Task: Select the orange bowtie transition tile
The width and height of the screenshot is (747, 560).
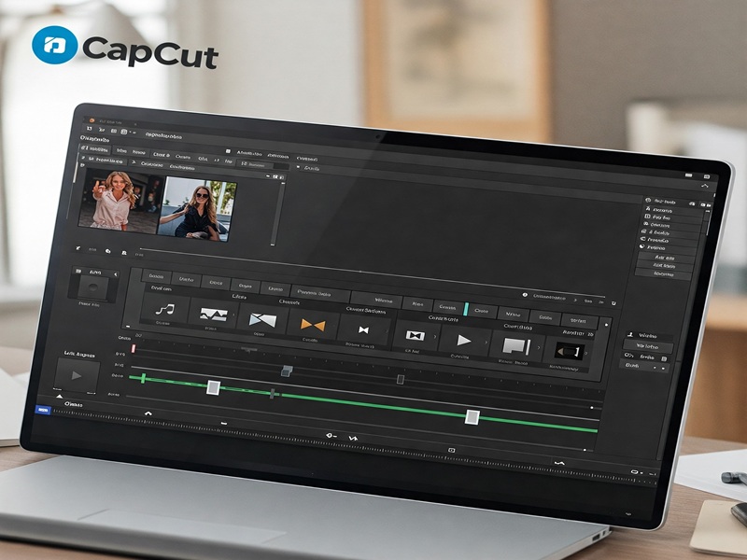Action: [313, 325]
